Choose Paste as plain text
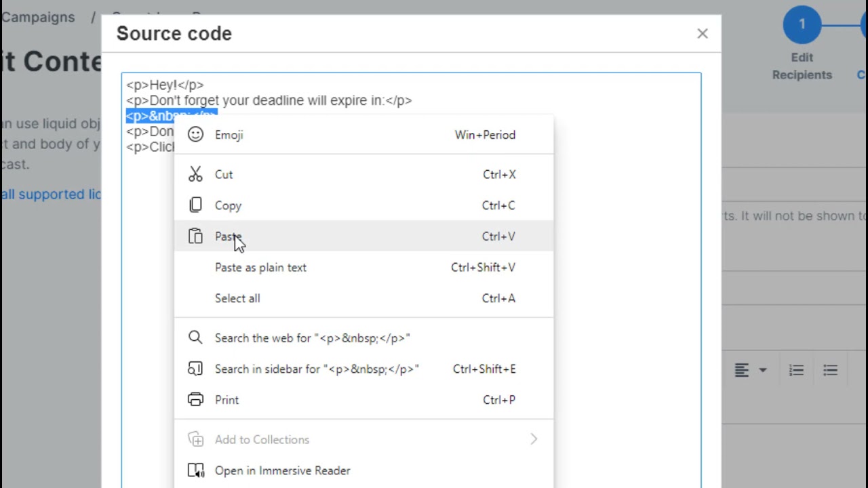Image resolution: width=868 pixels, height=488 pixels. click(363, 267)
